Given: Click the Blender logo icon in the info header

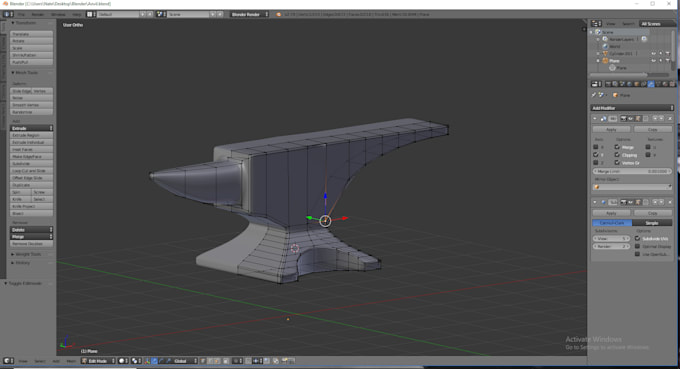Looking at the screenshot, I should 278,14.
